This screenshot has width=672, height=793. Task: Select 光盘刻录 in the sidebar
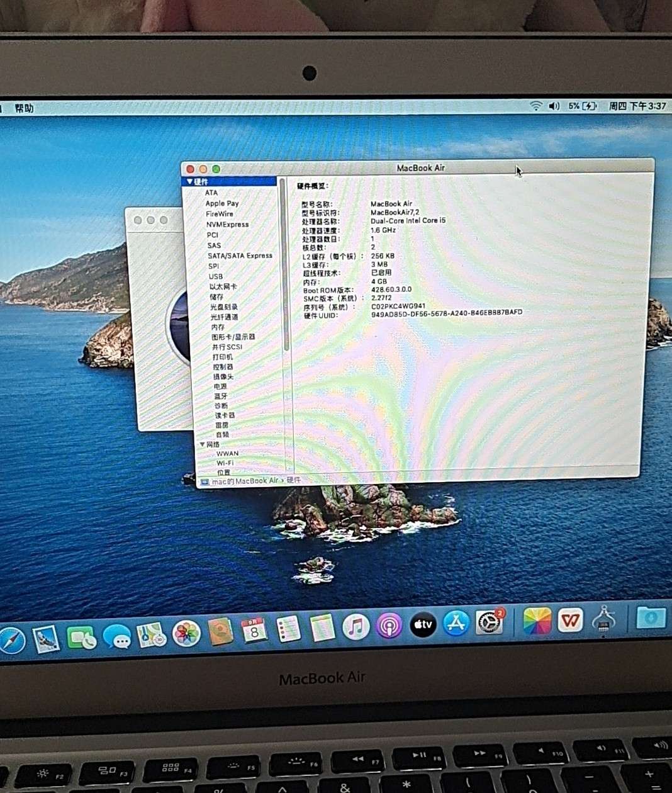pos(224,307)
